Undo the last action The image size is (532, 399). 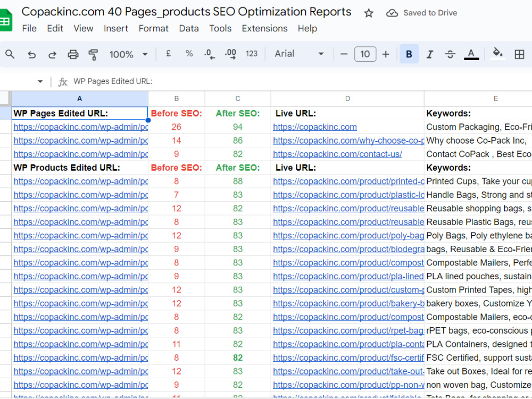(x=31, y=54)
